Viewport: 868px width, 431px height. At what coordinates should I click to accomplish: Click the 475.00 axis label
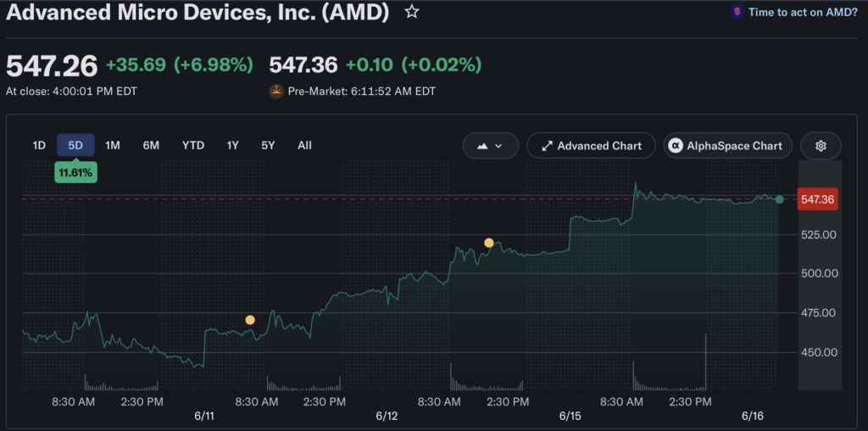818,313
